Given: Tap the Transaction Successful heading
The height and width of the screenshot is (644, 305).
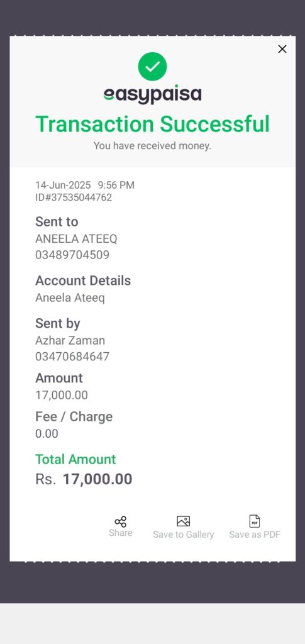Looking at the screenshot, I should pyautogui.click(x=153, y=124).
